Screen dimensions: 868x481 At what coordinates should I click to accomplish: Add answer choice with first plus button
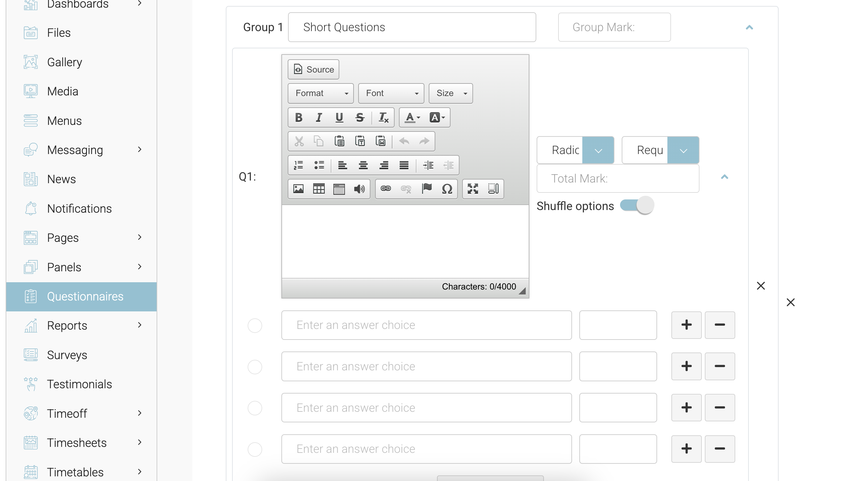click(686, 325)
